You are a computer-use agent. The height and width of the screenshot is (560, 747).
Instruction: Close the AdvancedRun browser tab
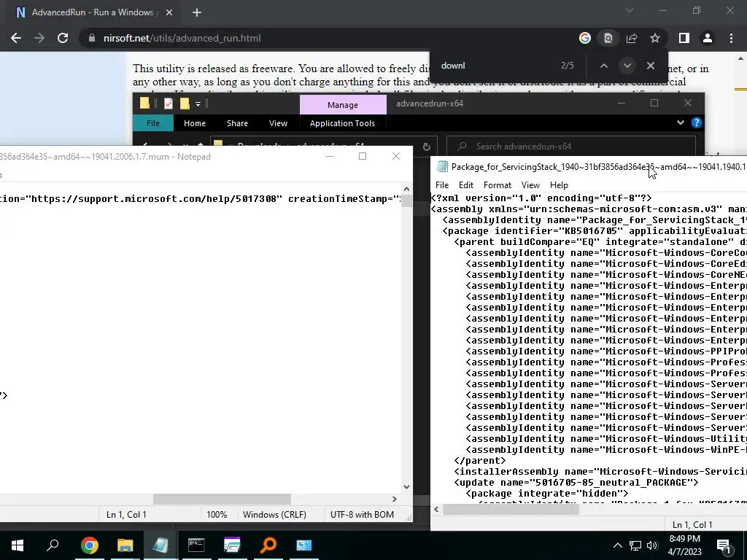[169, 12]
